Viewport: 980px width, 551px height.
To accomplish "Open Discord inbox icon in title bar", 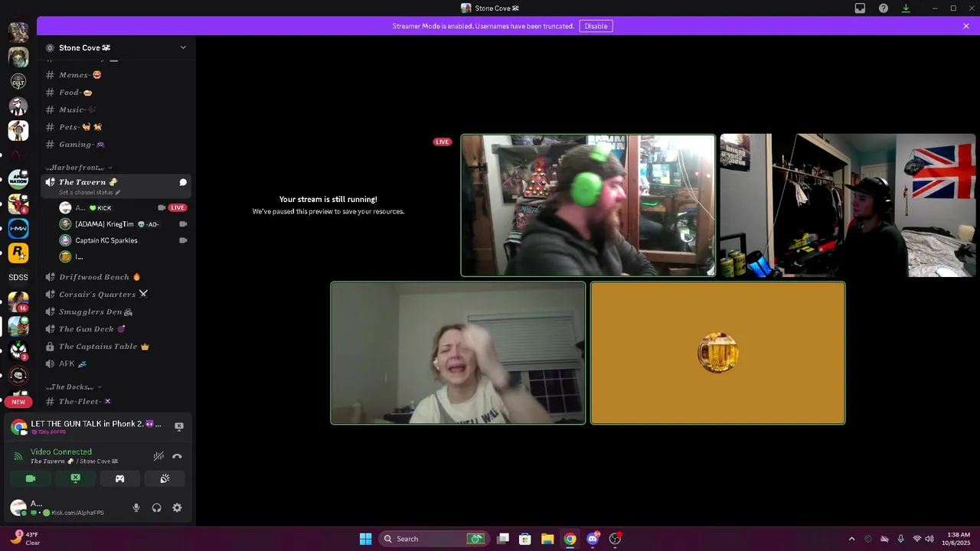I will coord(860,8).
